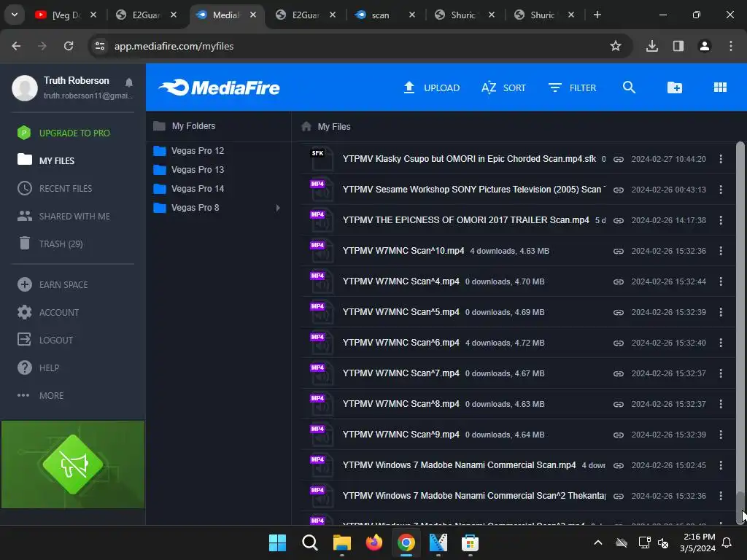Open the Upload button
747x560 pixels.
(431, 87)
